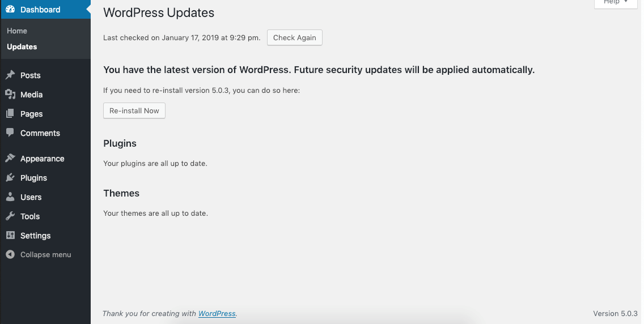Screen dimensions: 644x324
Task: Click the Check Again button
Action: pyautogui.click(x=294, y=38)
